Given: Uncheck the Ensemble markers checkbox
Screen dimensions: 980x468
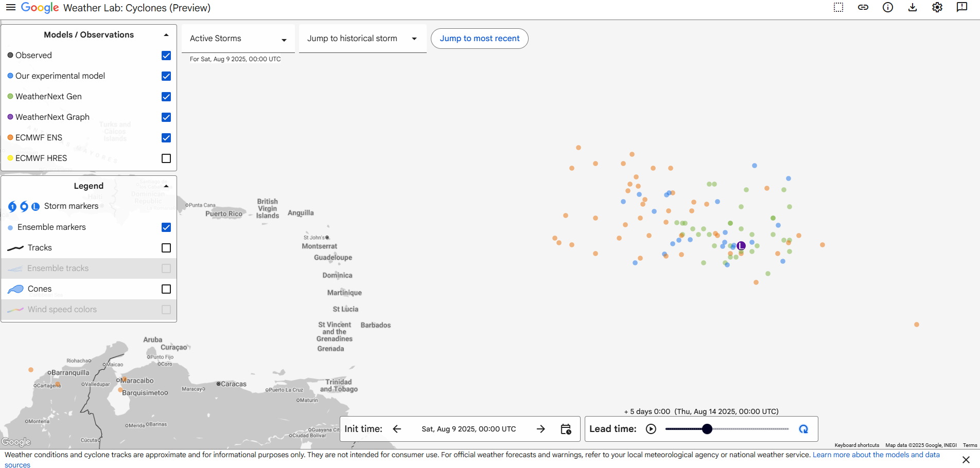Looking at the screenshot, I should pos(166,227).
